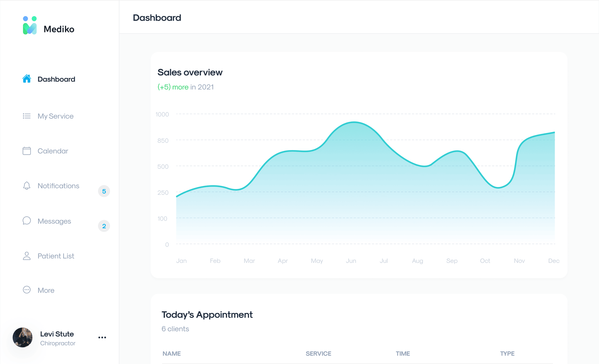The width and height of the screenshot is (599, 364).
Task: Click the Calendar icon in sidebar
Action: 26,151
